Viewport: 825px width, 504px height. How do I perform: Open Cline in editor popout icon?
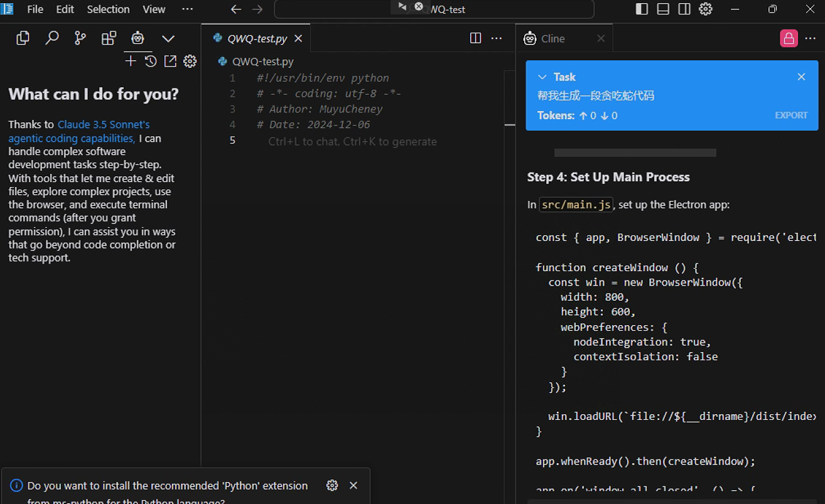point(170,61)
